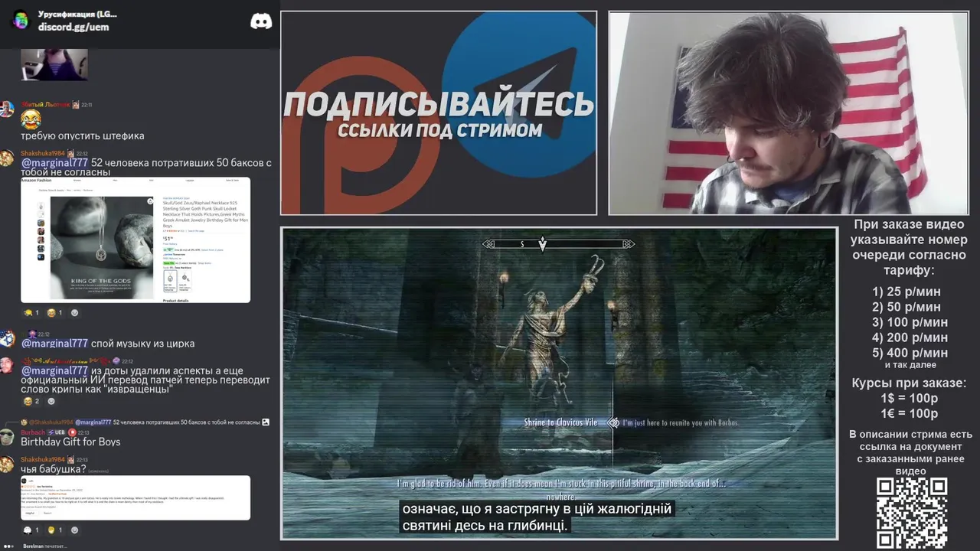Click the @marginal777 mention in the спой музыку message
This screenshot has width=980, height=551.
click(x=54, y=344)
